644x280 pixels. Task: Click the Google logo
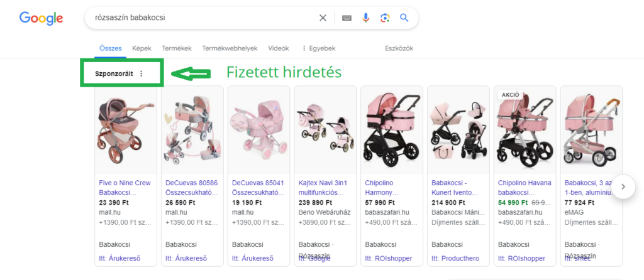(41, 18)
